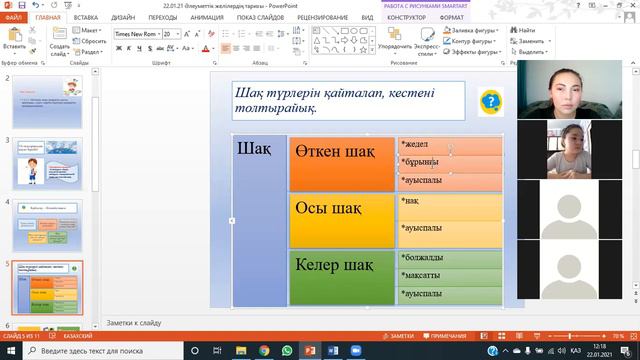The width and height of the screenshot is (640, 360).
Task: Click the Format Painter brush icon
Action: click(33, 51)
